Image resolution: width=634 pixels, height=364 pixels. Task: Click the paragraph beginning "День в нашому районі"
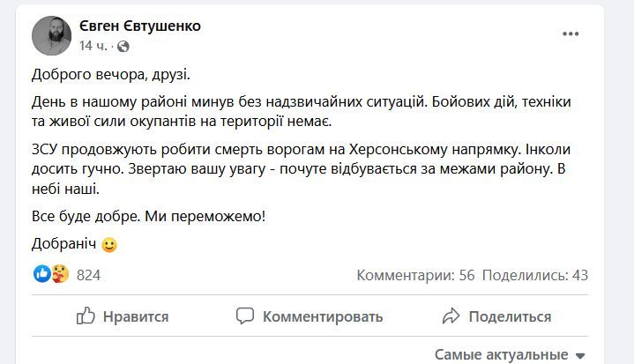(x=301, y=111)
